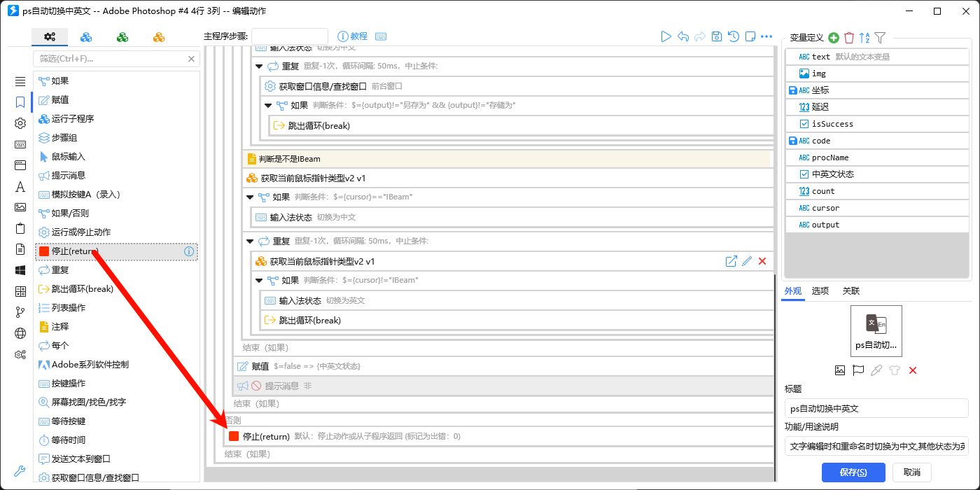The height and width of the screenshot is (490, 980).
Task: Add a new variable with green plus
Action: point(834,38)
